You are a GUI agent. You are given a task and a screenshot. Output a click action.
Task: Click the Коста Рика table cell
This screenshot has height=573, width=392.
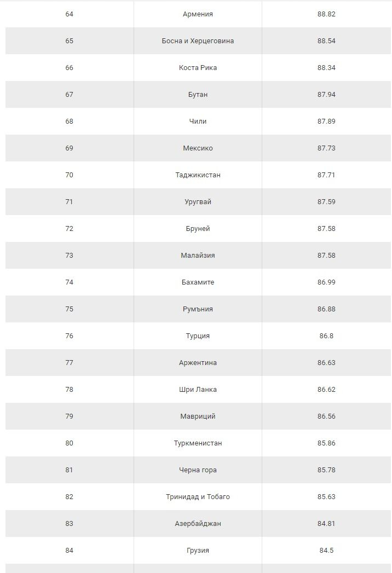tap(198, 68)
